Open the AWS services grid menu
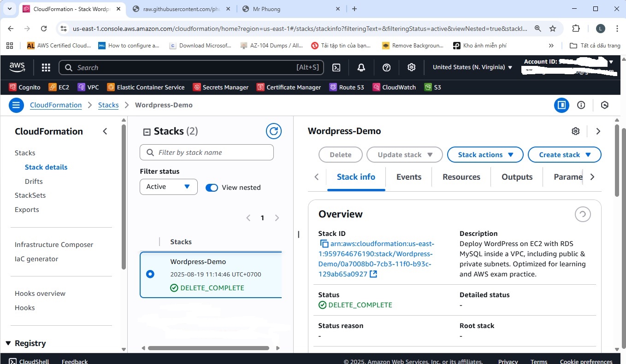The height and width of the screenshot is (364, 626). pos(46,68)
